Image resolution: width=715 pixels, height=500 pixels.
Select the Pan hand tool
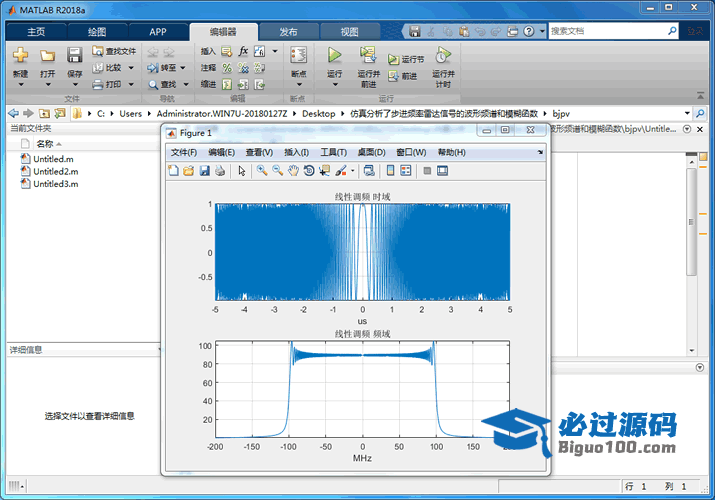pos(293,171)
